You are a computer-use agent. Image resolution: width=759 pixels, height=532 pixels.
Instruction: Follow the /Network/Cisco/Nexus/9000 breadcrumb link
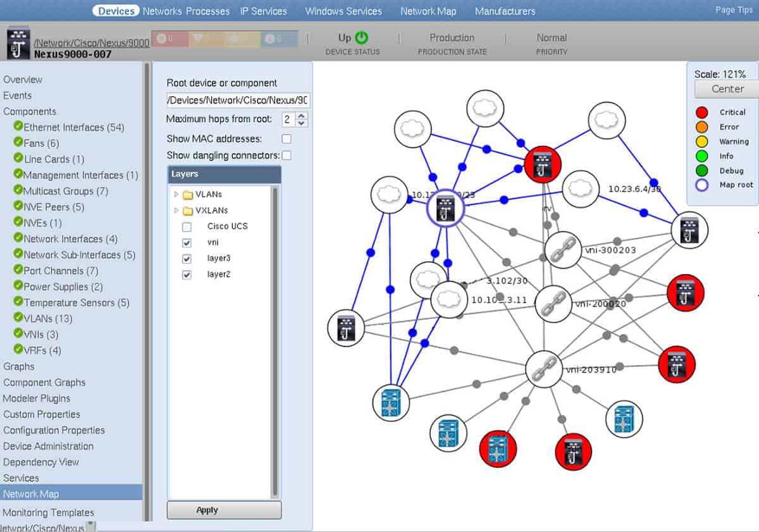[x=92, y=43]
